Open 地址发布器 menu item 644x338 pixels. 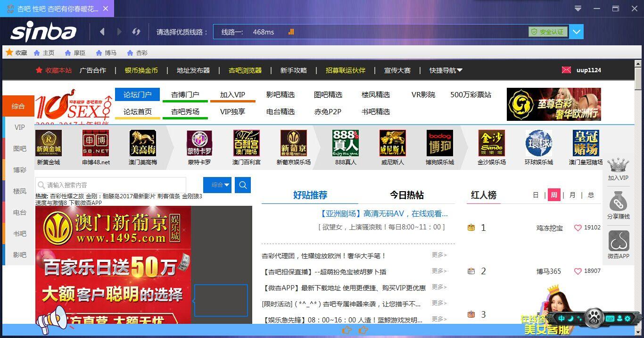(x=193, y=70)
